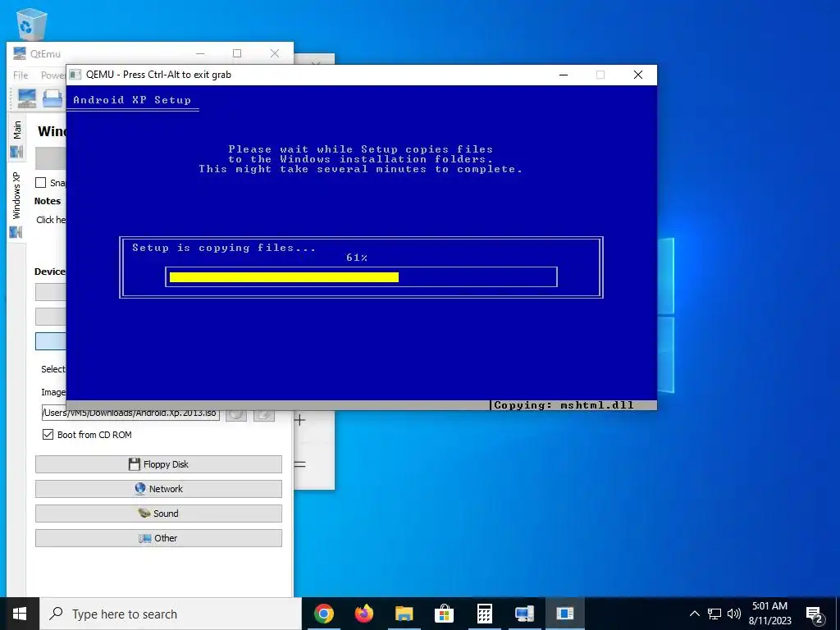Image resolution: width=840 pixels, height=630 pixels.
Task: Open the volume tray icon
Action: [x=734, y=614]
